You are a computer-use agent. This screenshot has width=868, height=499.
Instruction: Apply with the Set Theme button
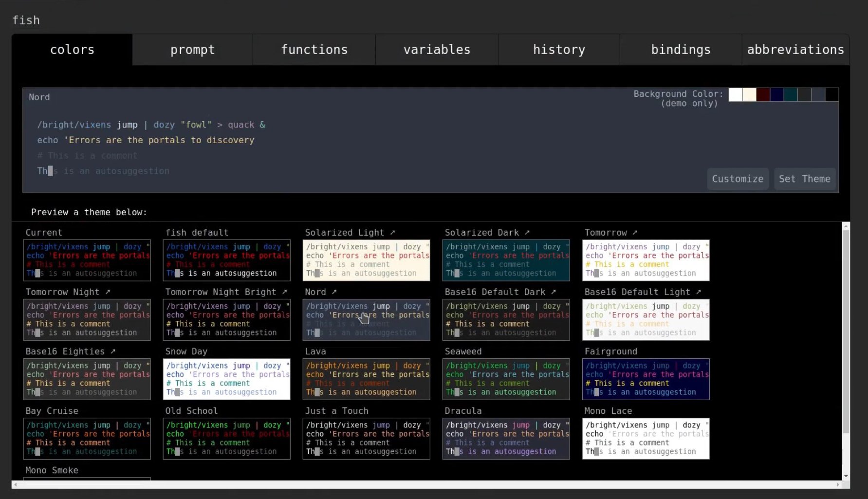tap(804, 179)
